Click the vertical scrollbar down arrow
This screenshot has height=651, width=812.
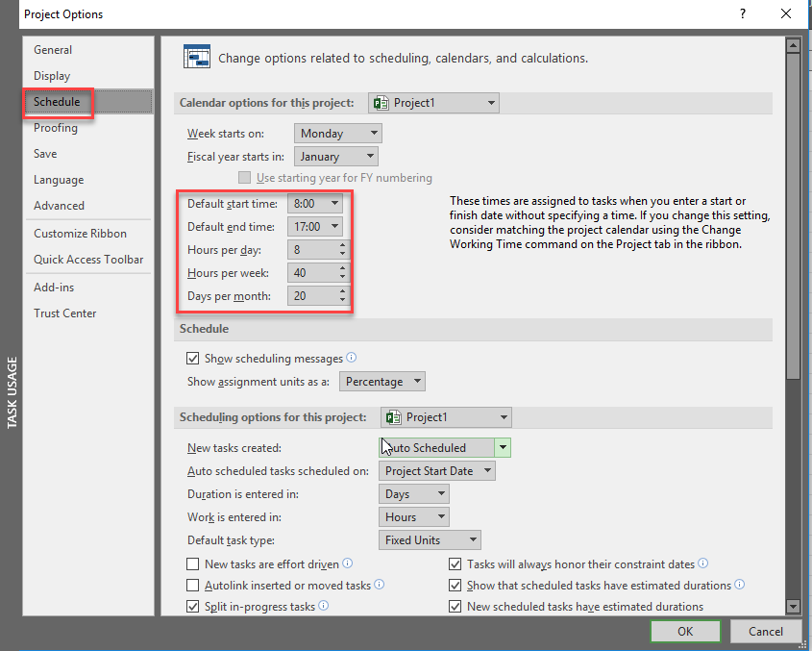point(793,606)
